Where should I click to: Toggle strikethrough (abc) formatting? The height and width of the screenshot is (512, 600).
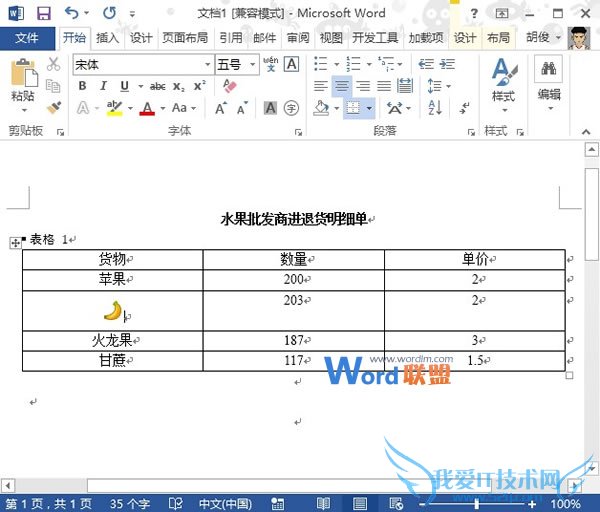pos(158,87)
